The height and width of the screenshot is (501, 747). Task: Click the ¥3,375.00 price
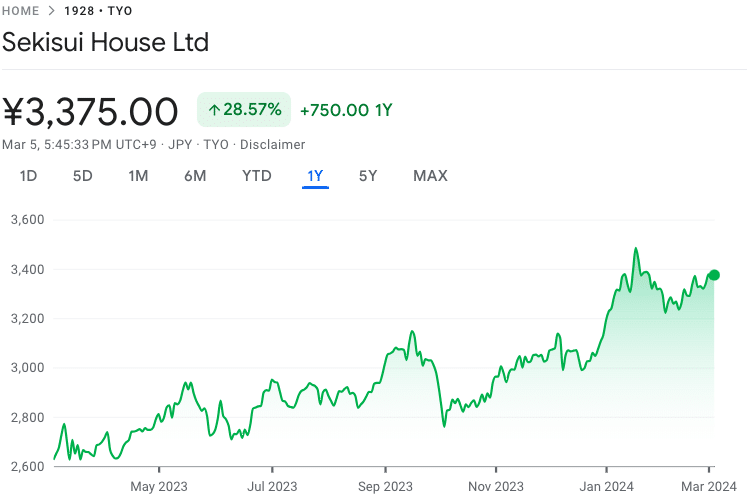coord(90,112)
